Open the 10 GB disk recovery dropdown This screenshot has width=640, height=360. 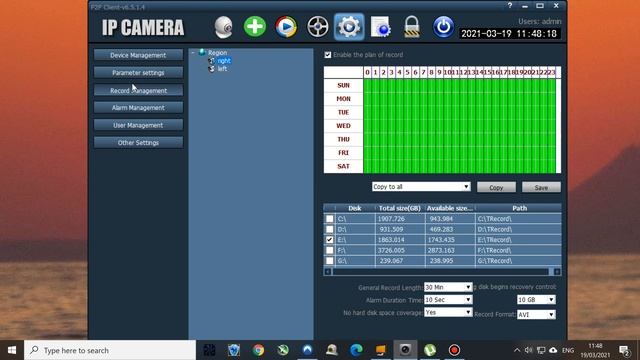[x=536, y=300]
